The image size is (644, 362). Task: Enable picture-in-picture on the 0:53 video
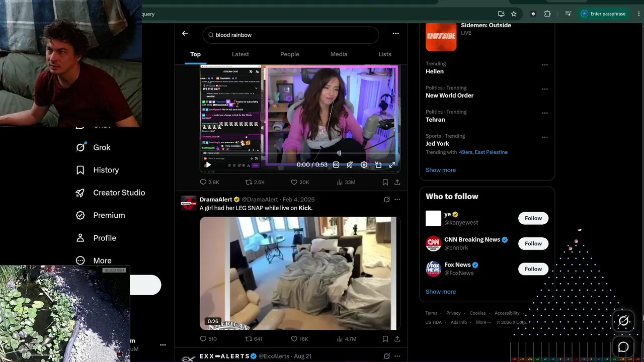(x=378, y=164)
